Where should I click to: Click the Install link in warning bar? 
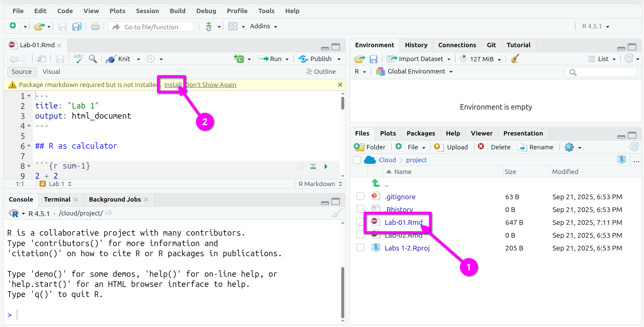[x=172, y=85]
